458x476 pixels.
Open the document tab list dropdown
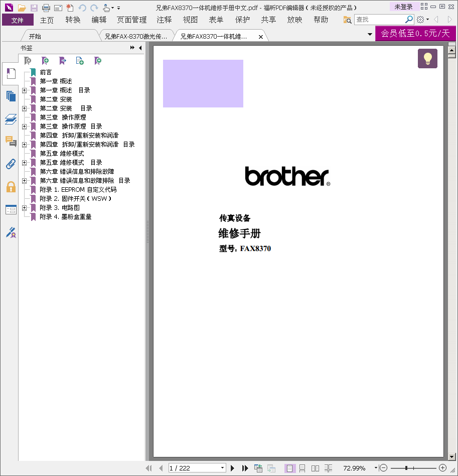(x=370, y=34)
